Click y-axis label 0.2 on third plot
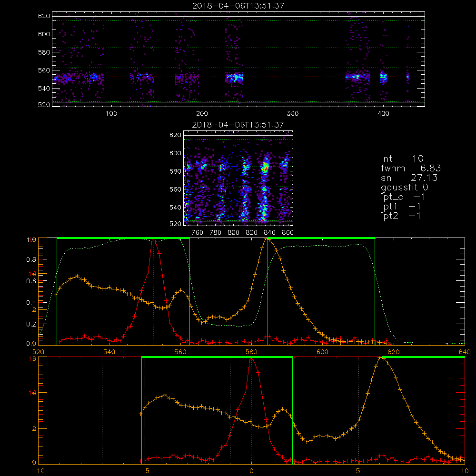Viewport: 476px width, 476px height. 31,324
